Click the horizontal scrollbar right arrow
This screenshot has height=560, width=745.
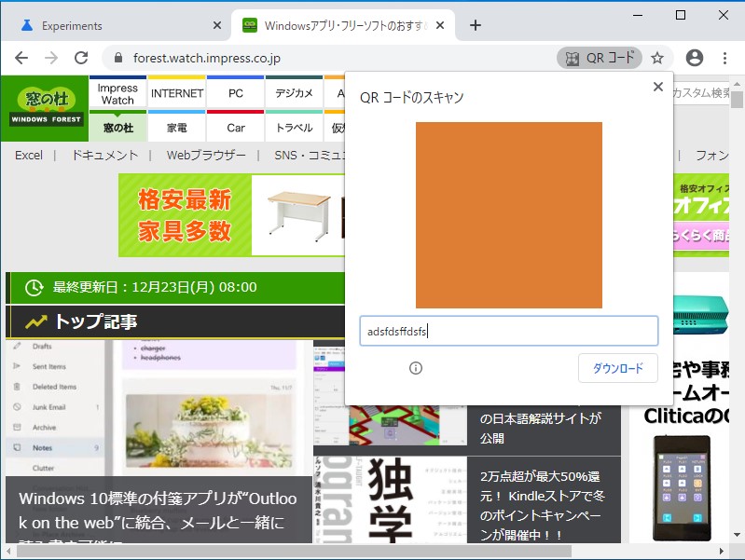click(722, 551)
